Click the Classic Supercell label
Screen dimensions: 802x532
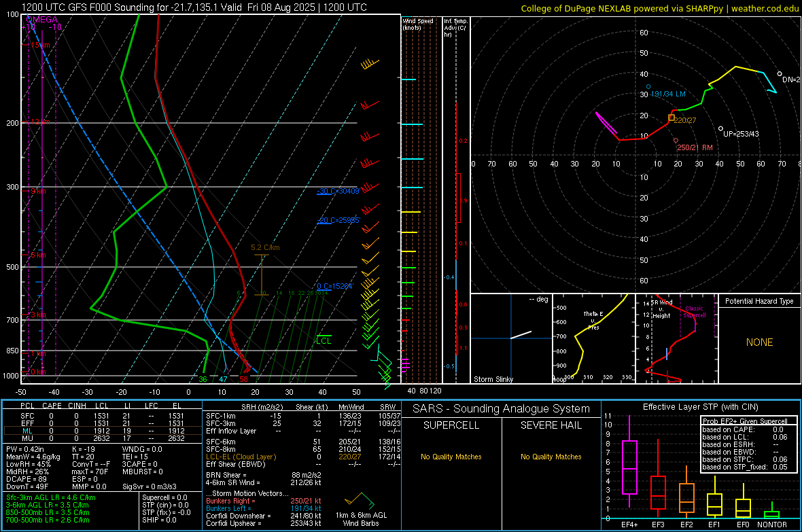pos(695,312)
